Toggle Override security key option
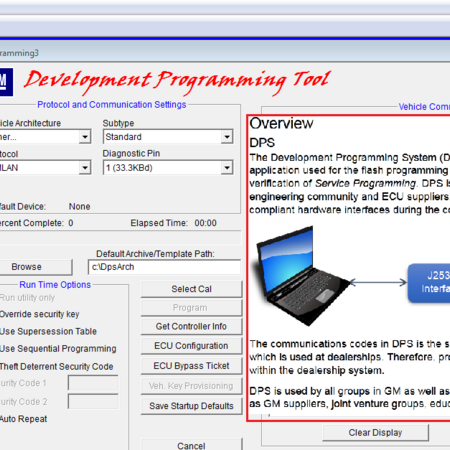This screenshot has height=450, width=450. [39, 314]
